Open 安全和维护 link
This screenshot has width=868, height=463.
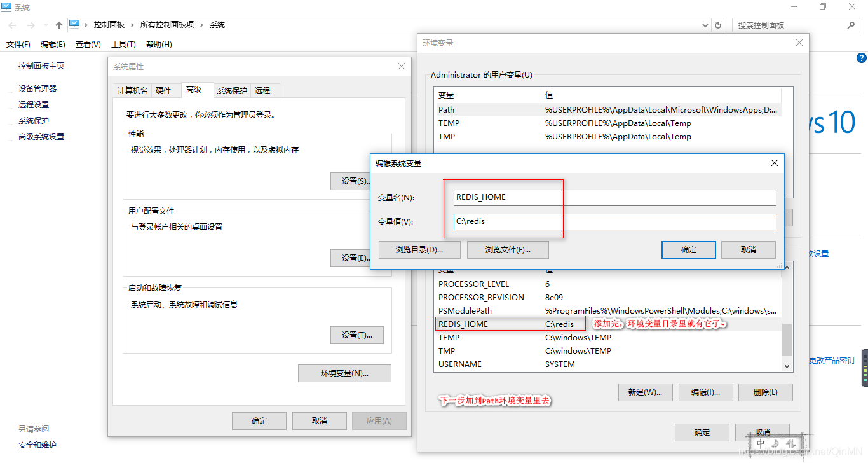tap(37, 445)
